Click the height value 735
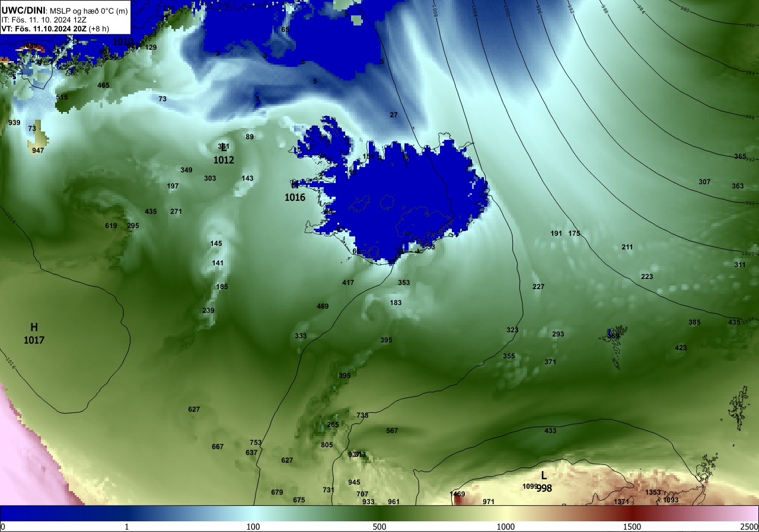This screenshot has width=759, height=532. click(x=362, y=415)
